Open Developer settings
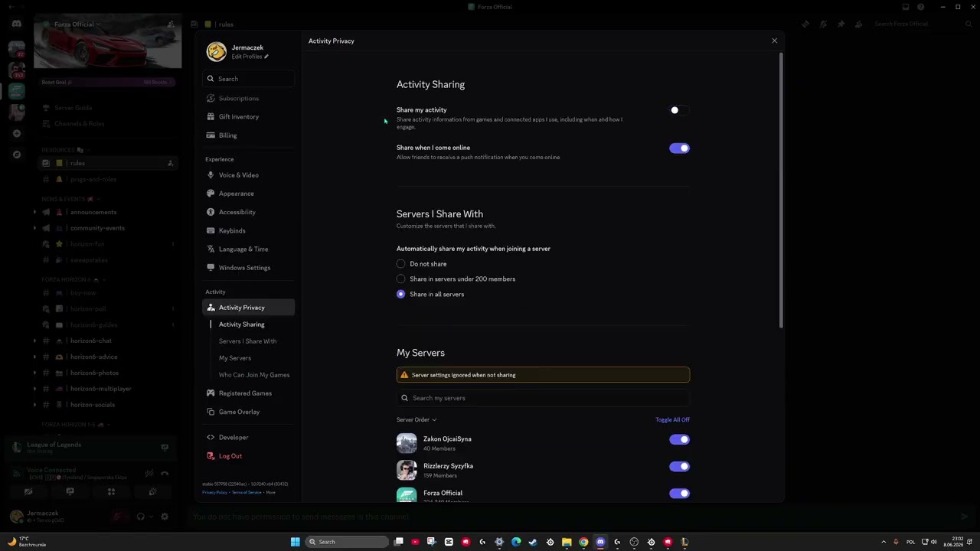The image size is (980, 551). (x=248, y=438)
